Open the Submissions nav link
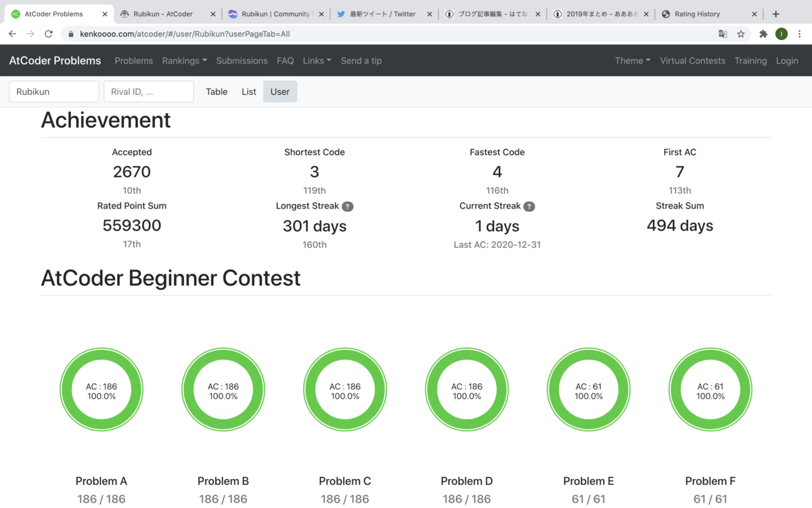The height and width of the screenshot is (508, 812). click(242, 61)
